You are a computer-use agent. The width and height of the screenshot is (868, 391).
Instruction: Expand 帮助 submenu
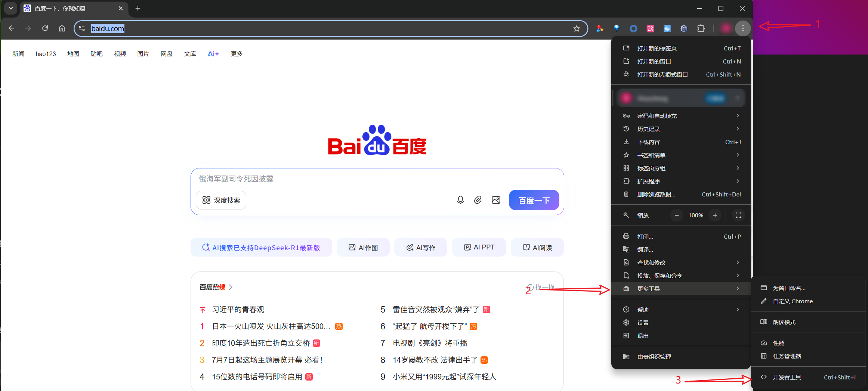tap(681, 310)
